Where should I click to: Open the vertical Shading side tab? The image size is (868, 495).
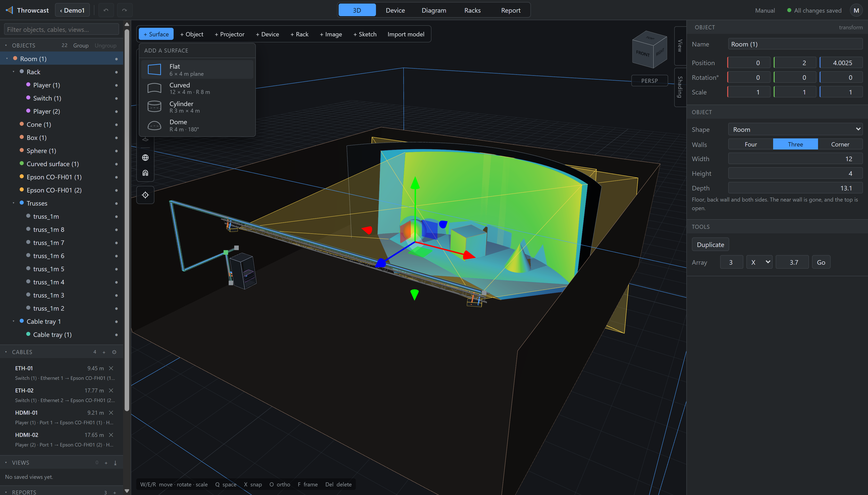[680, 87]
